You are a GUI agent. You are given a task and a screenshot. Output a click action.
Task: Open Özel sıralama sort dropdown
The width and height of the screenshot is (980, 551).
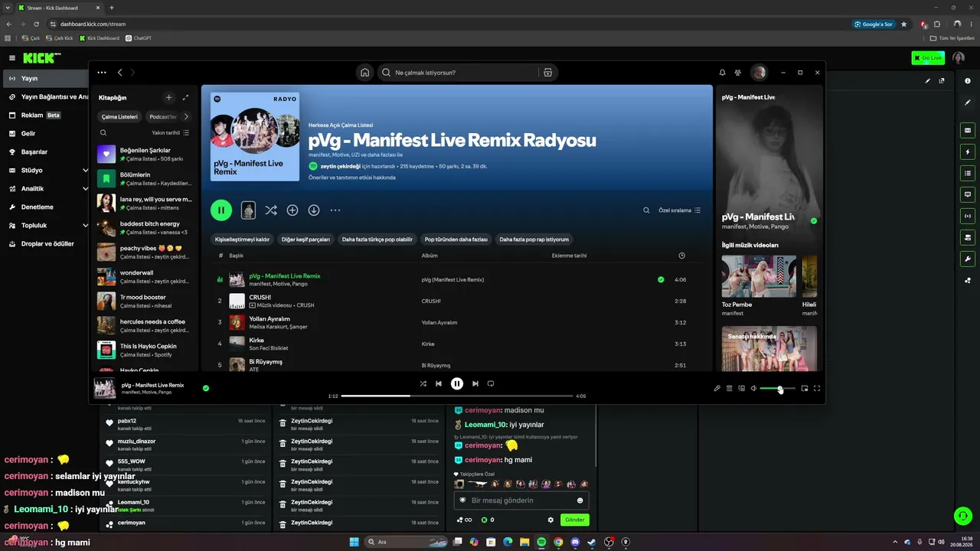click(x=680, y=210)
